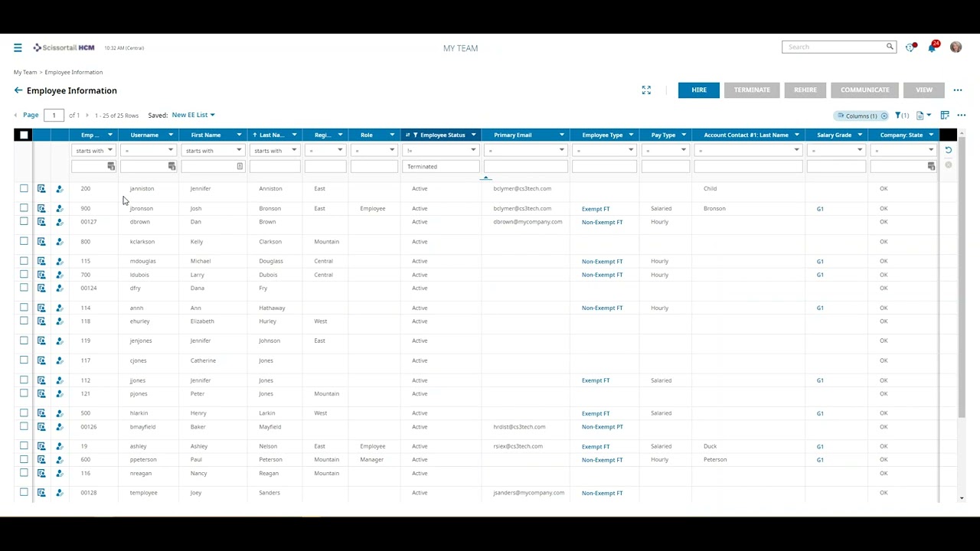This screenshot has height=551, width=980.
Task: Click the REHIRE button
Action: pos(805,90)
